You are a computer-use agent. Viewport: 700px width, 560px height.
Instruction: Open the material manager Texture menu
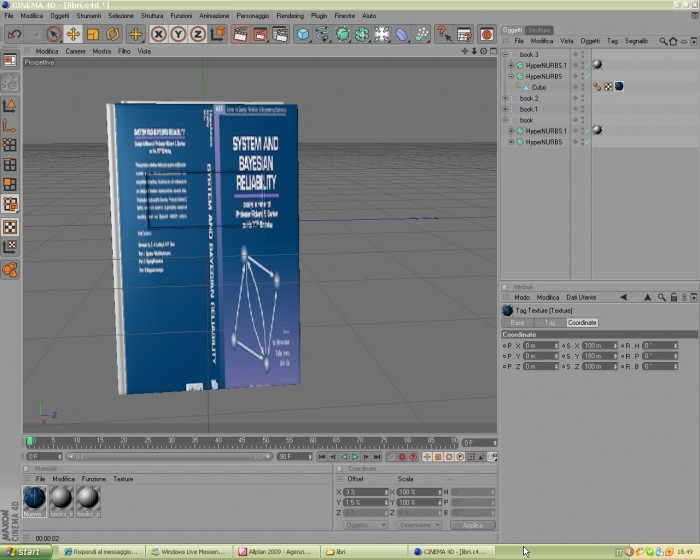tap(123, 479)
